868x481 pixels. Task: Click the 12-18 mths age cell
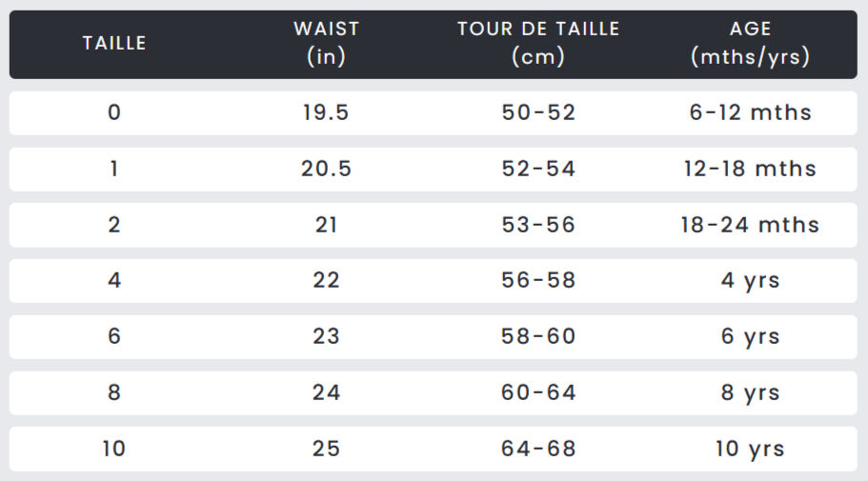pyautogui.click(x=750, y=169)
